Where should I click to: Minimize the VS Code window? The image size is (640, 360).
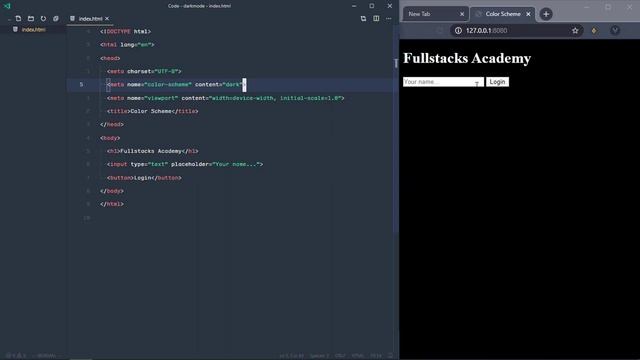[354, 6]
